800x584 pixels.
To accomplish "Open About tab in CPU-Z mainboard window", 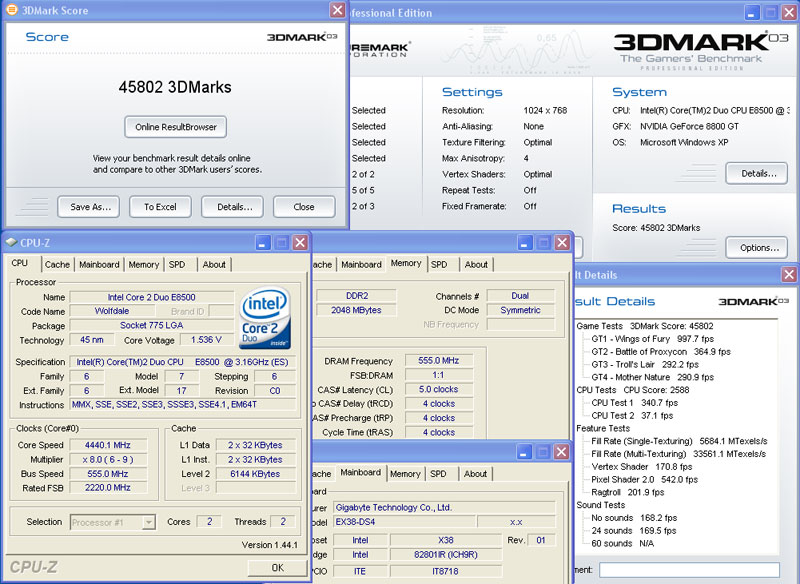I will pyautogui.click(x=475, y=474).
